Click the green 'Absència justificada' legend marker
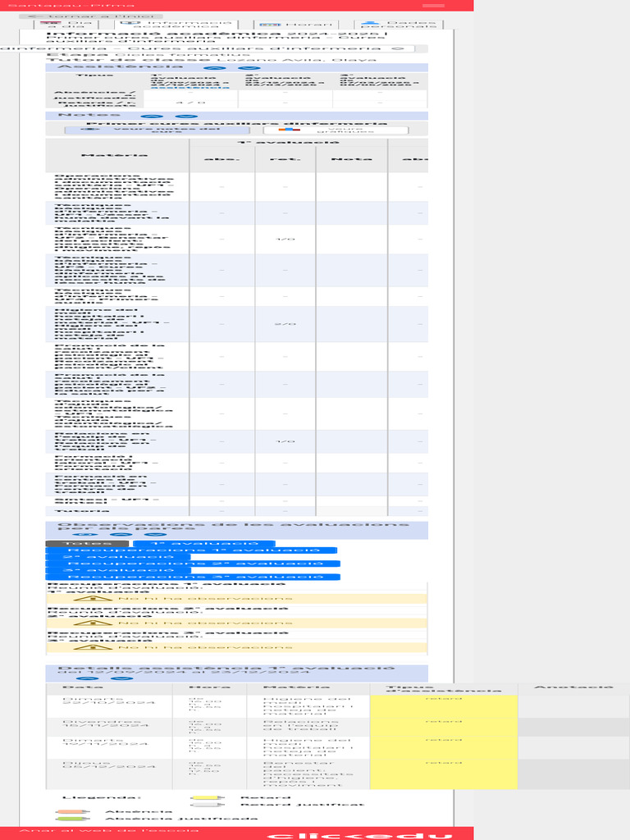The height and width of the screenshot is (840, 630). 72,819
